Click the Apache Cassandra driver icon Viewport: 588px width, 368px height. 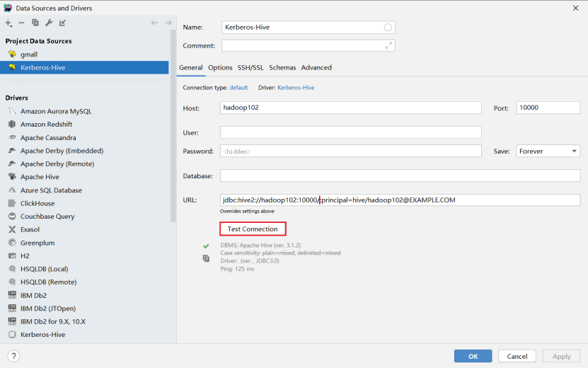(x=12, y=137)
